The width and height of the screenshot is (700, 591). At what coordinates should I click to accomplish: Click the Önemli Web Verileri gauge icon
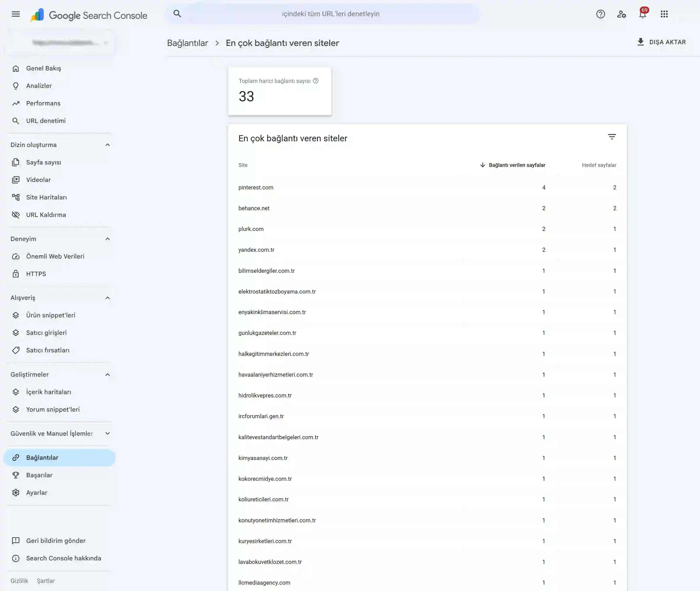[x=16, y=256]
